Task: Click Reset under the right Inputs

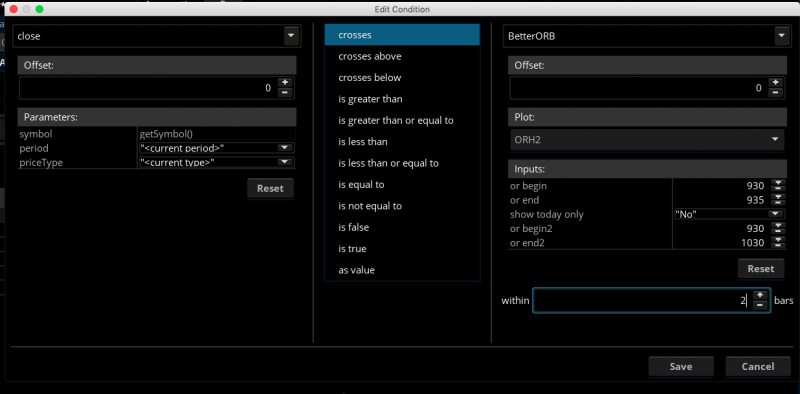Action: 761,269
